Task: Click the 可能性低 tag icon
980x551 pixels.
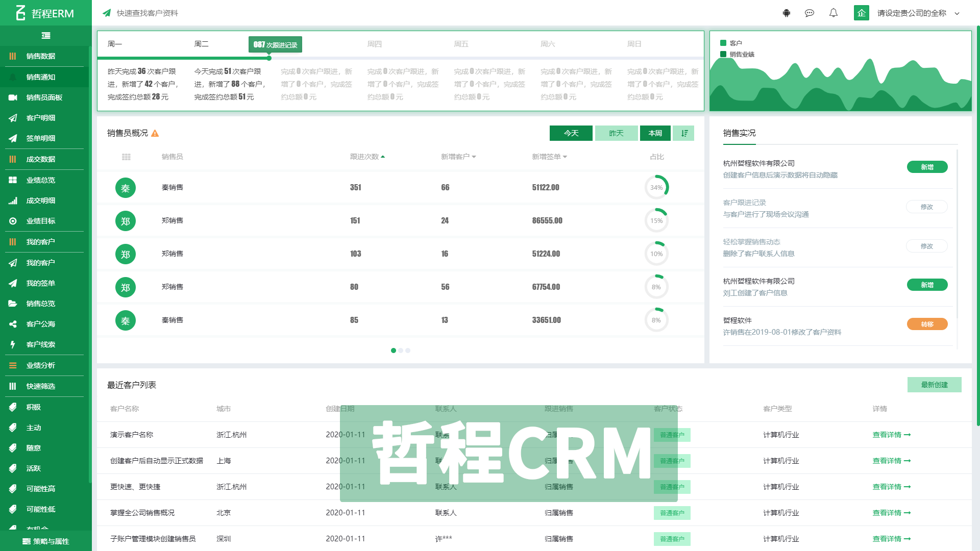Action: coord(13,509)
